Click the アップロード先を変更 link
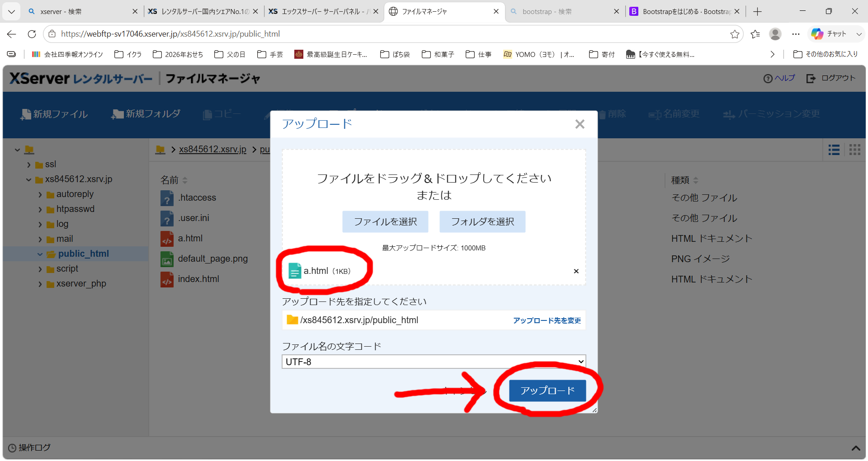 (x=547, y=320)
